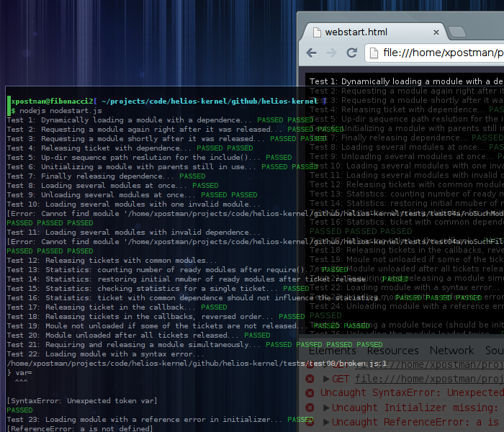Open the Network devtools tab
This screenshot has height=432, width=504.
[451, 351]
